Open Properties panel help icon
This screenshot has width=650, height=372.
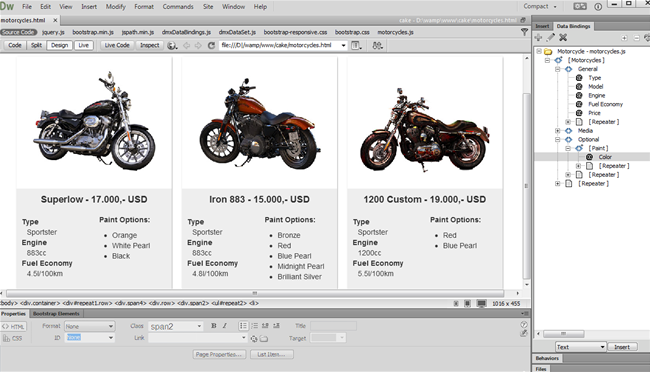pyautogui.click(x=524, y=325)
